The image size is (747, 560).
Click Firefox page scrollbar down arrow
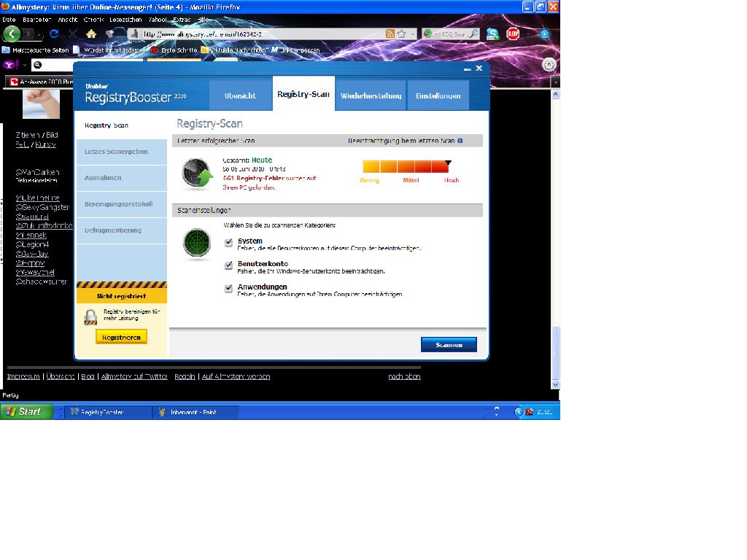[x=555, y=385]
